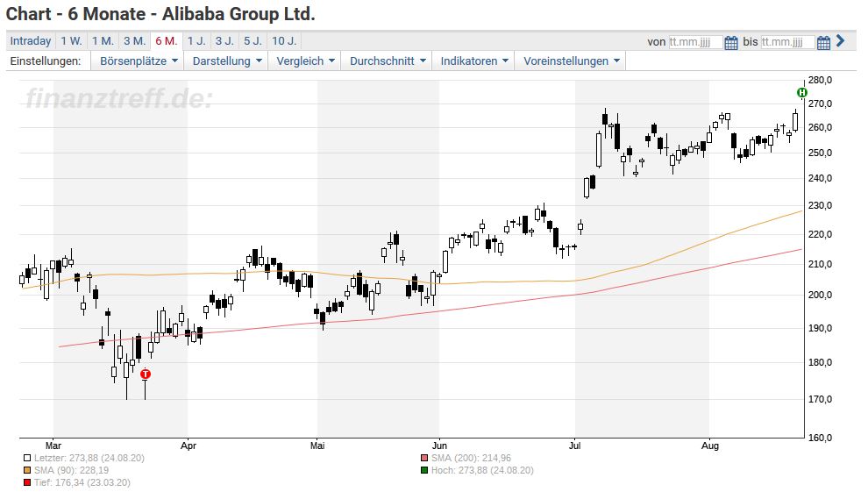Click the 'Einstellungen:' label
Viewport: 868px width, 492px height.
(x=46, y=61)
